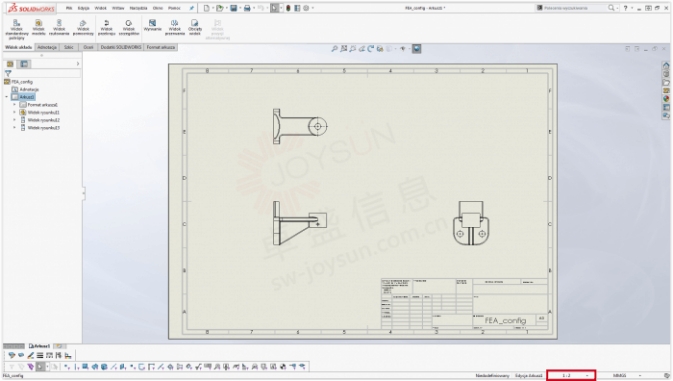Expand the Format arkusza1 tree node

(14, 105)
